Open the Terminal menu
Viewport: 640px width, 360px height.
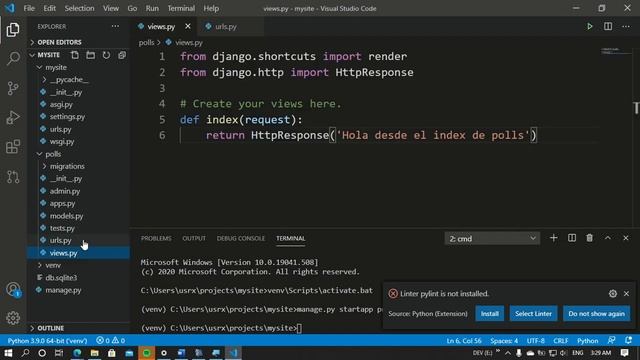coord(181,8)
